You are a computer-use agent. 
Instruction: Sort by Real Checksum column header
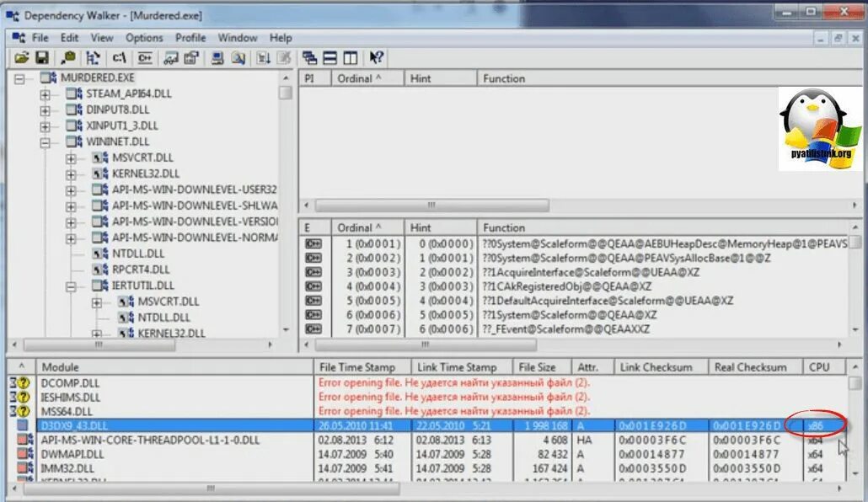click(756, 367)
